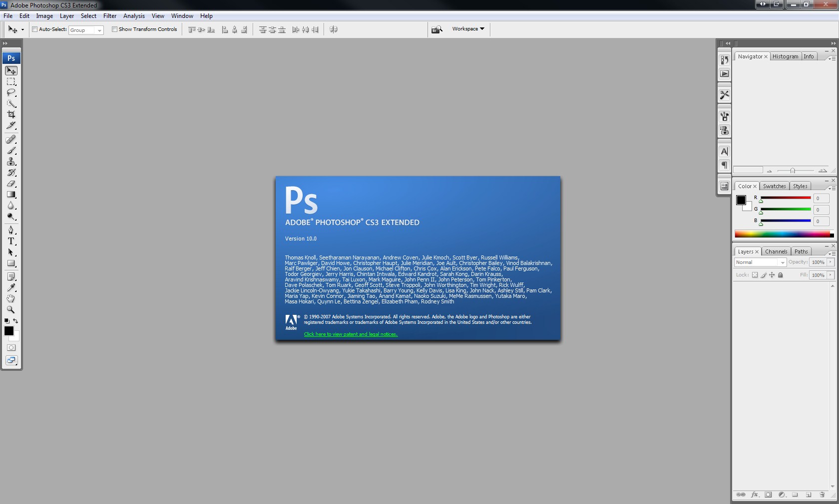Switch to the Histogram tab
The width and height of the screenshot is (839, 504).
click(x=785, y=56)
